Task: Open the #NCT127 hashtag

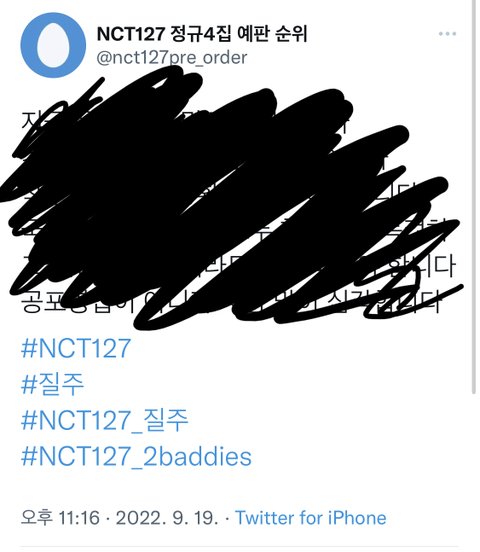Action: coord(76,349)
